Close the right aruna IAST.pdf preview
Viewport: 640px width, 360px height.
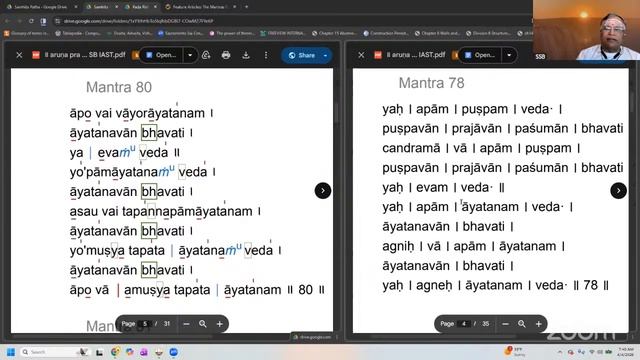361,55
